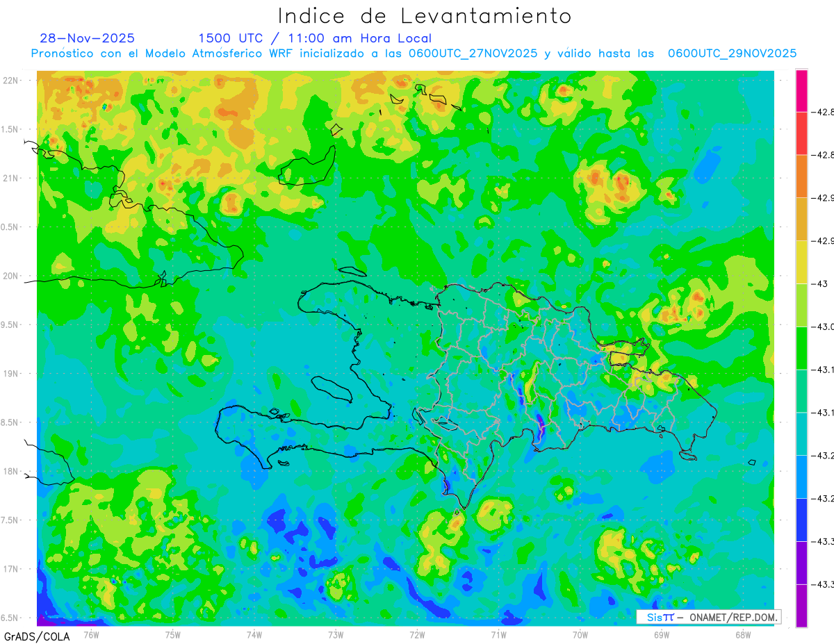This screenshot has height=644, width=834.
Task: Click the '17N' latitude label
Action: coord(12,570)
